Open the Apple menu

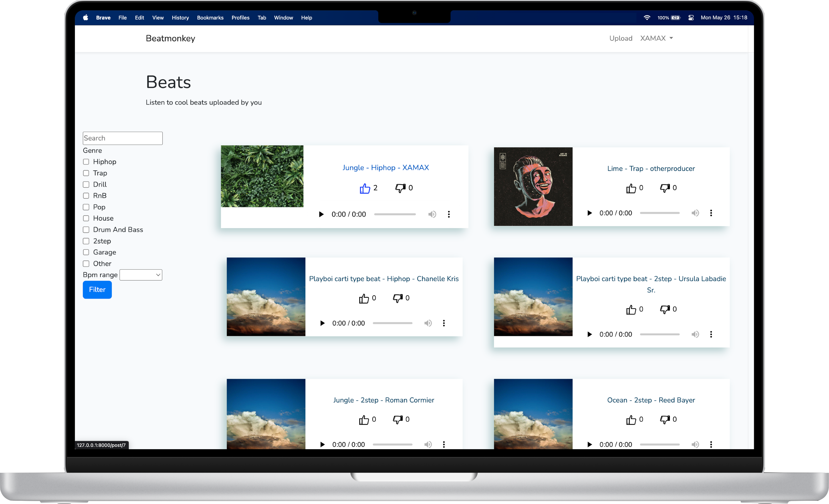[x=86, y=17]
